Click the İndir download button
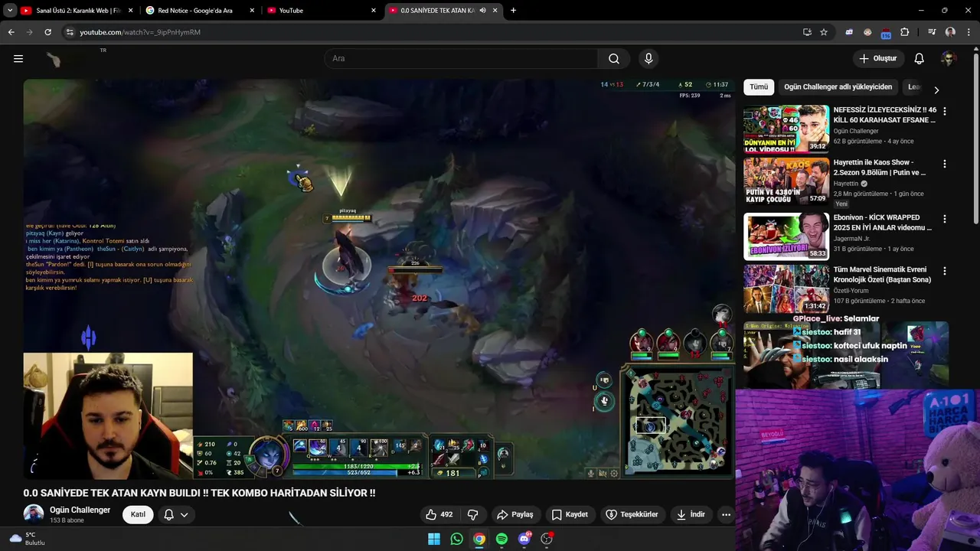Viewport: 980px width, 551px height. click(x=691, y=514)
